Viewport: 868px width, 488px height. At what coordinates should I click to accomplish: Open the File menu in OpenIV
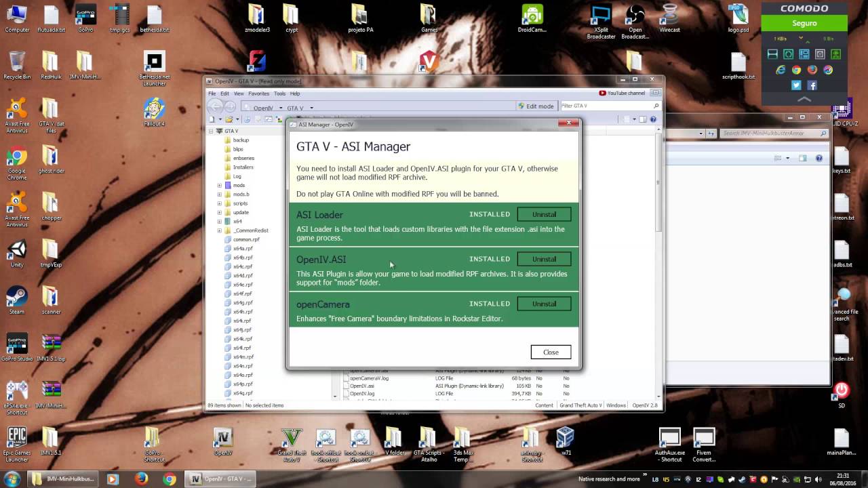tap(212, 94)
